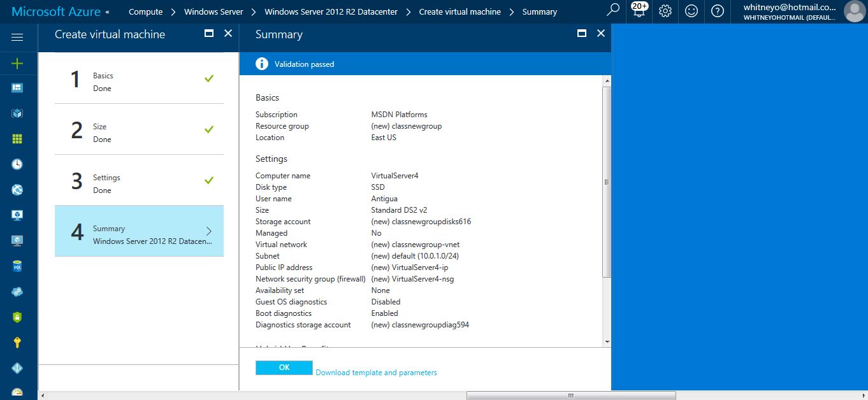The width and height of the screenshot is (868, 400).
Task: Select the (new) default (10.0.1.0/24) subnet value
Action: pos(415,256)
